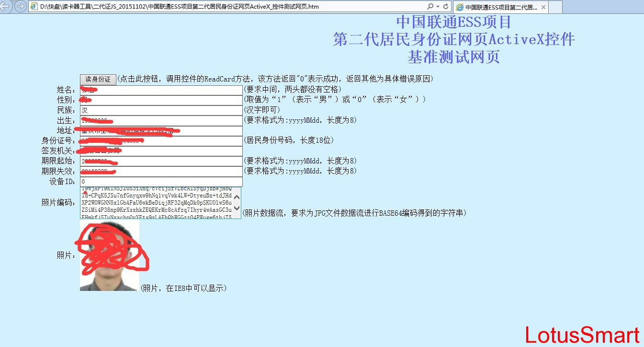The height and width of the screenshot is (347, 644).
Task: Click the 出生 date input field
Action: [161, 120]
